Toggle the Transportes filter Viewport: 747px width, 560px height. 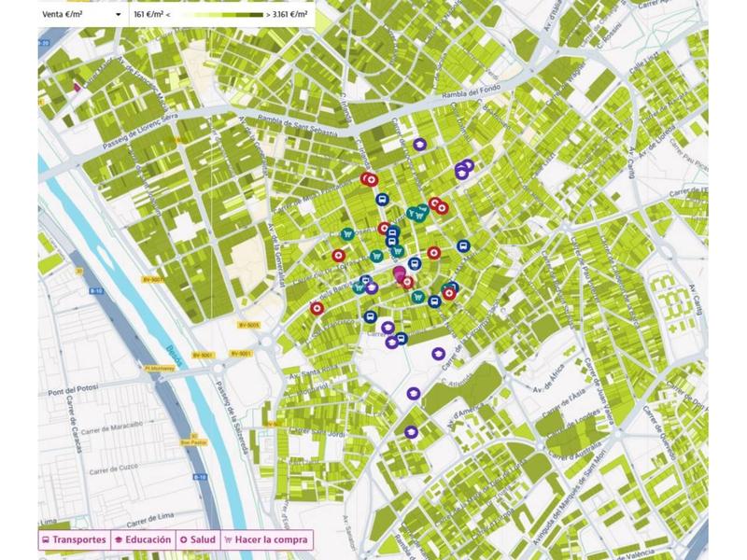[73, 539]
